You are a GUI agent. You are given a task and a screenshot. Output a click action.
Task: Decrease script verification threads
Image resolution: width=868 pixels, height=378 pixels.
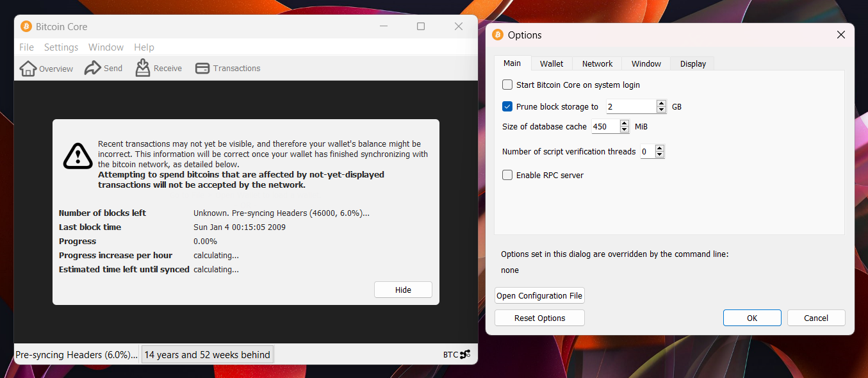tap(660, 155)
